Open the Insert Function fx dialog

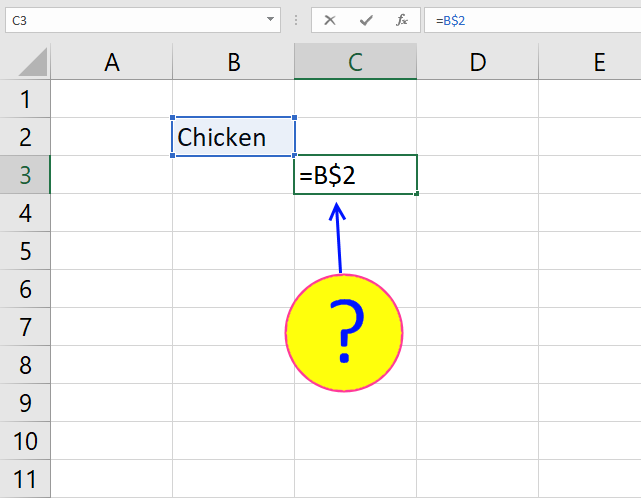401,20
